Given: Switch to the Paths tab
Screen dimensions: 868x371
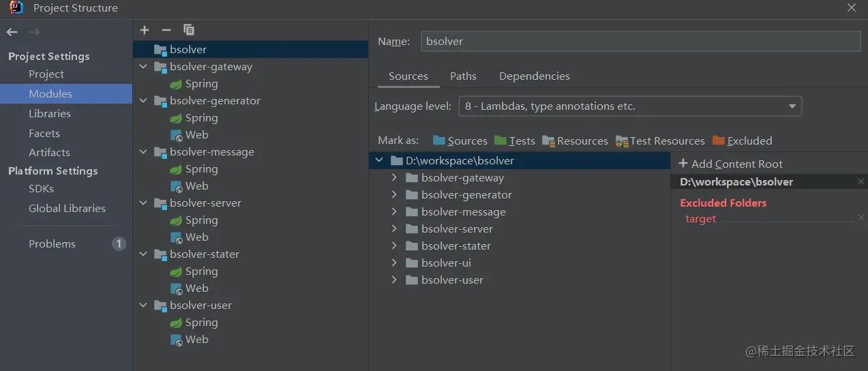Looking at the screenshot, I should pos(463,76).
